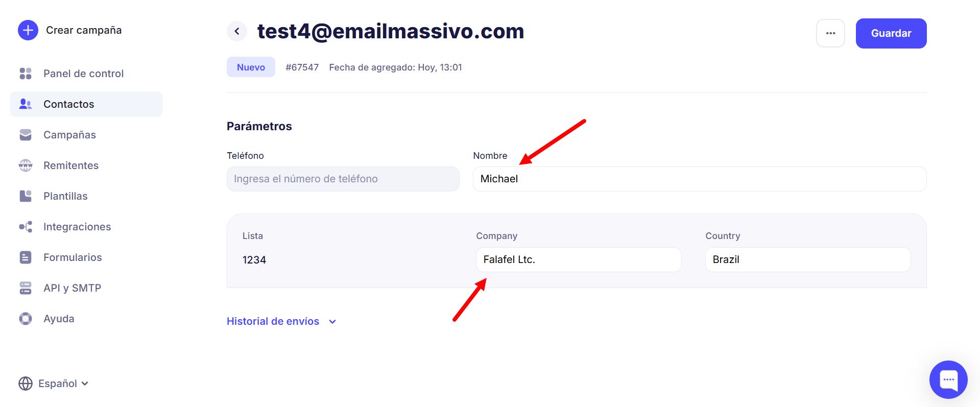
Task: Open the Integraciones nodes icon
Action: (26, 227)
